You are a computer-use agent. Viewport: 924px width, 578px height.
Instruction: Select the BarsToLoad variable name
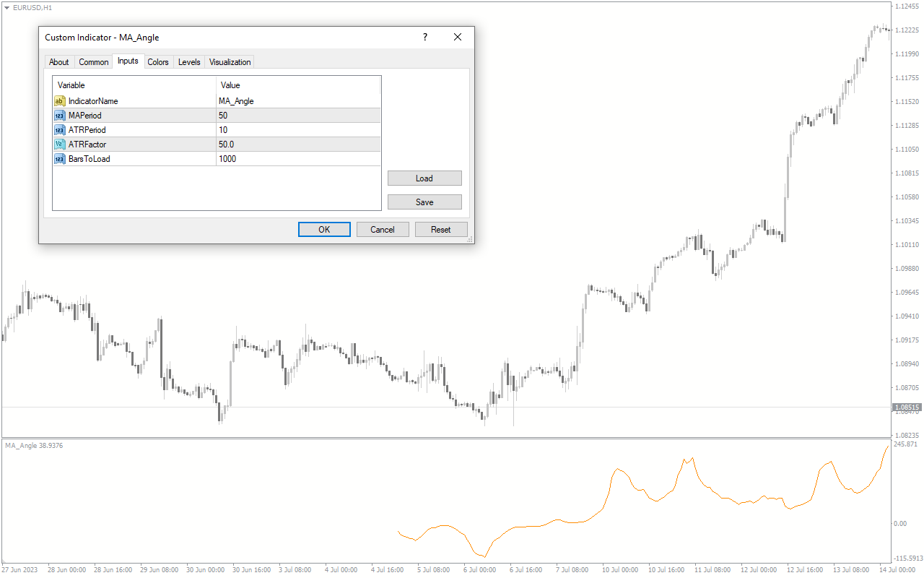[x=90, y=159]
